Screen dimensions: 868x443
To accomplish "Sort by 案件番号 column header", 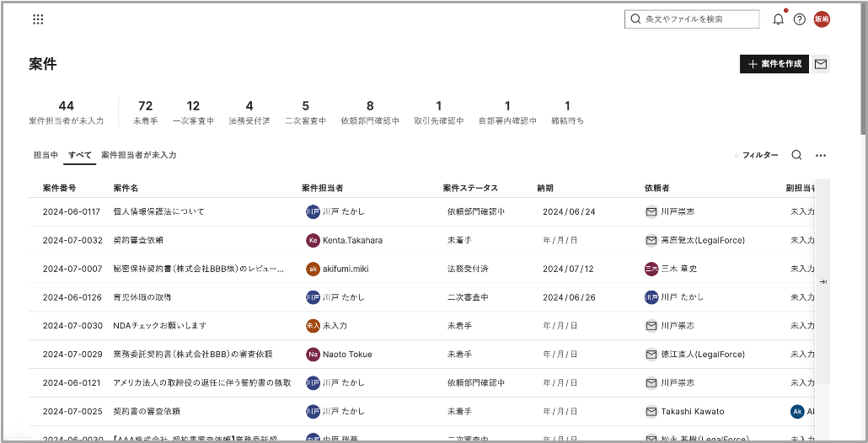I will [59, 188].
